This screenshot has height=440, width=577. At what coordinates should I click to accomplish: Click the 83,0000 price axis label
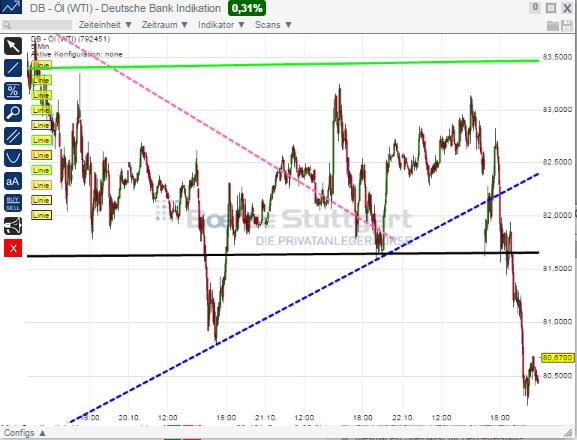557,110
